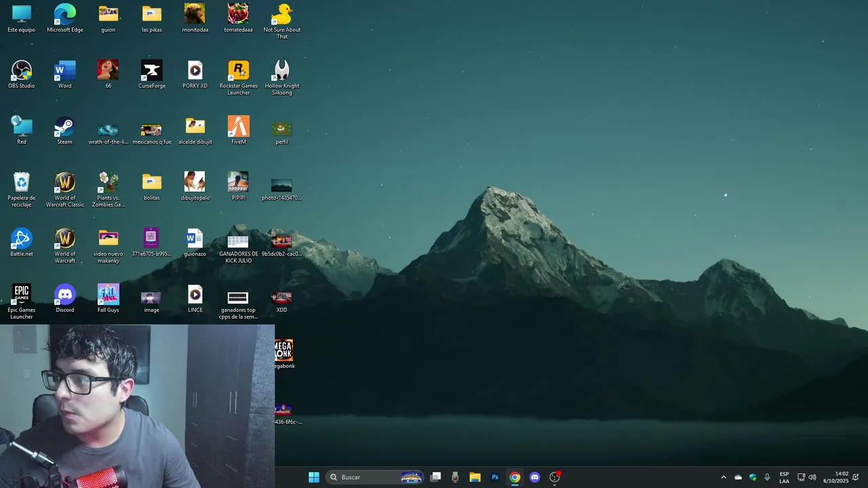Open the bolitas folder
Image resolution: width=868 pixels, height=488 pixels.
coord(152,186)
